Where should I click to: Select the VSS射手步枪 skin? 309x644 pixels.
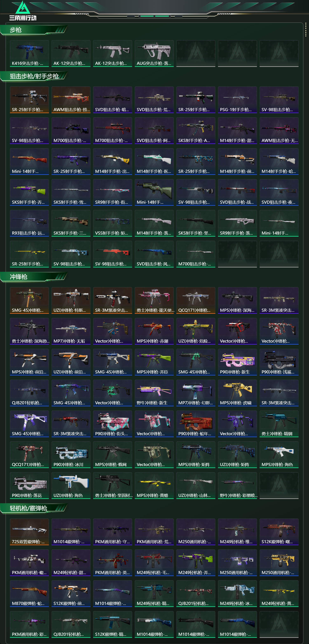pos(113,223)
